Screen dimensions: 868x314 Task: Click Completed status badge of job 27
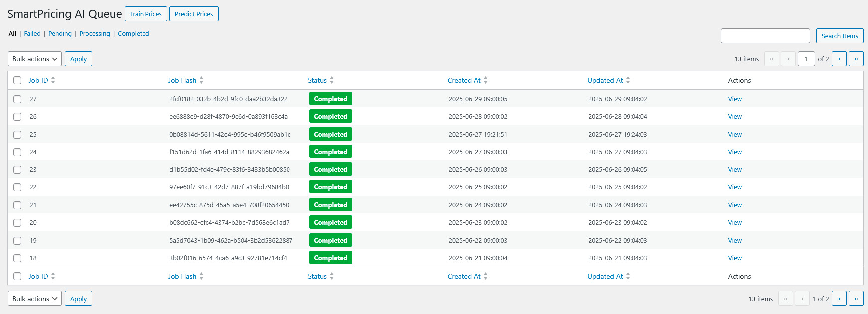click(330, 99)
